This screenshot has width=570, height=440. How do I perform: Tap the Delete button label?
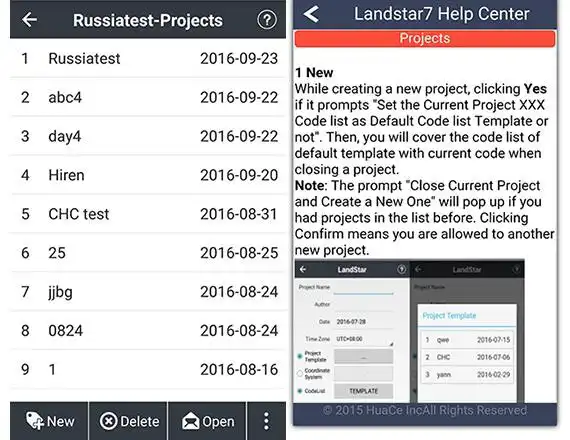(140, 421)
